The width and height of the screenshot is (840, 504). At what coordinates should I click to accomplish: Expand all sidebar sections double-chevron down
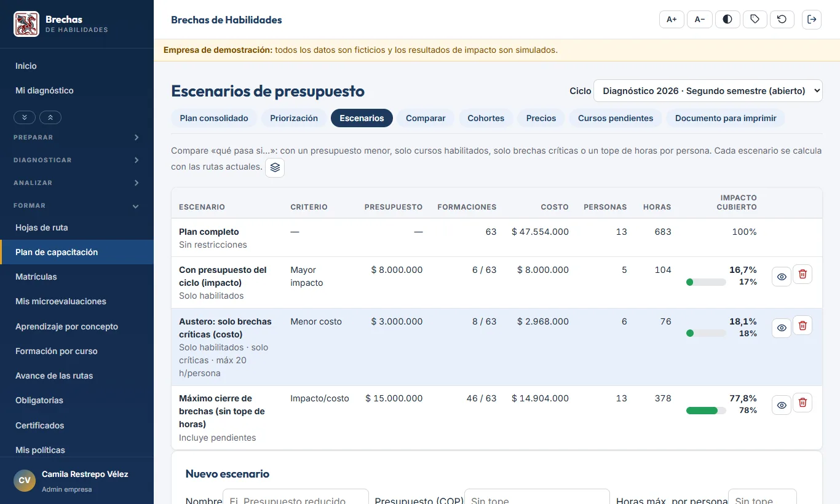point(24,117)
